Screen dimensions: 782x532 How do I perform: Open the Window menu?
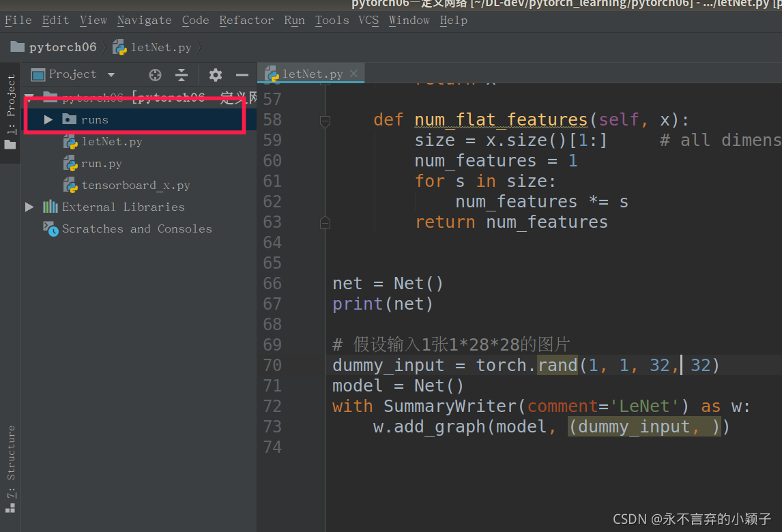coord(409,20)
